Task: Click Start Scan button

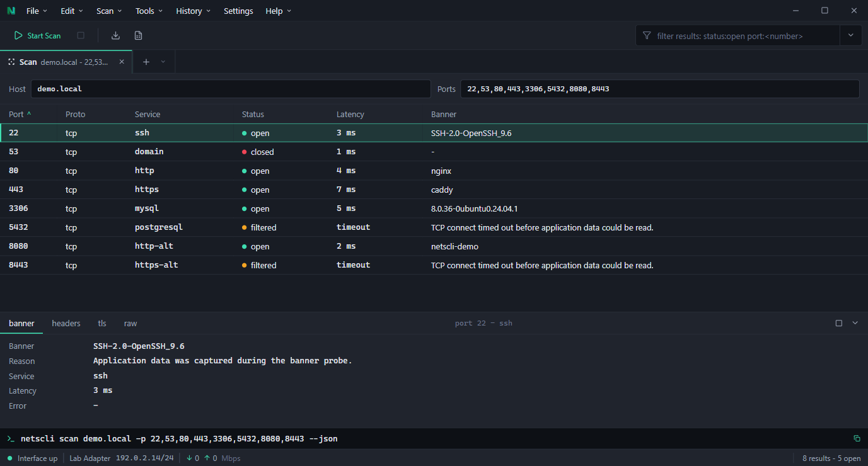Action: (38, 35)
